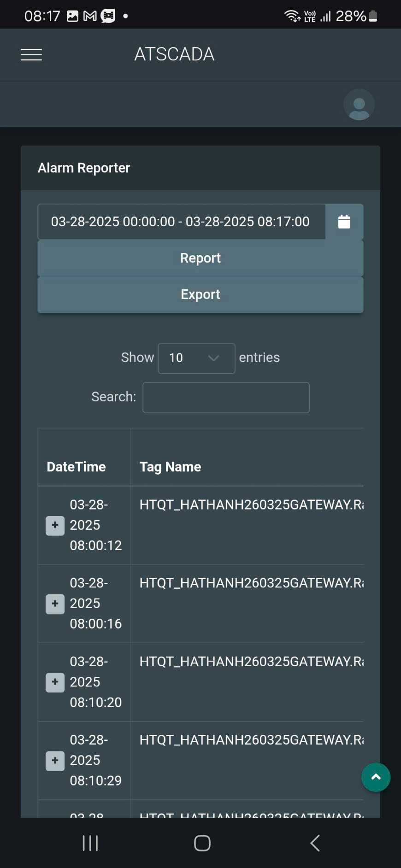Expand the 08:00:12 alarm row details
Viewport: 401px width, 868px height.
55,525
